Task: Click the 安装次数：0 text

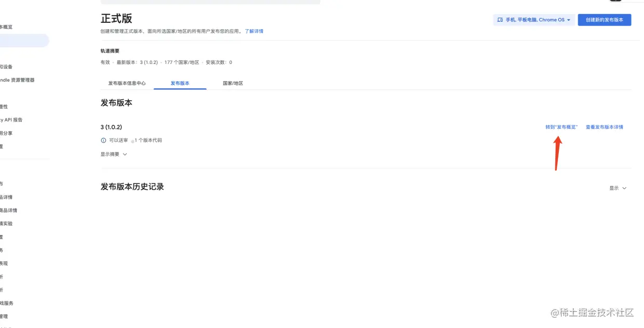Action: [x=219, y=62]
